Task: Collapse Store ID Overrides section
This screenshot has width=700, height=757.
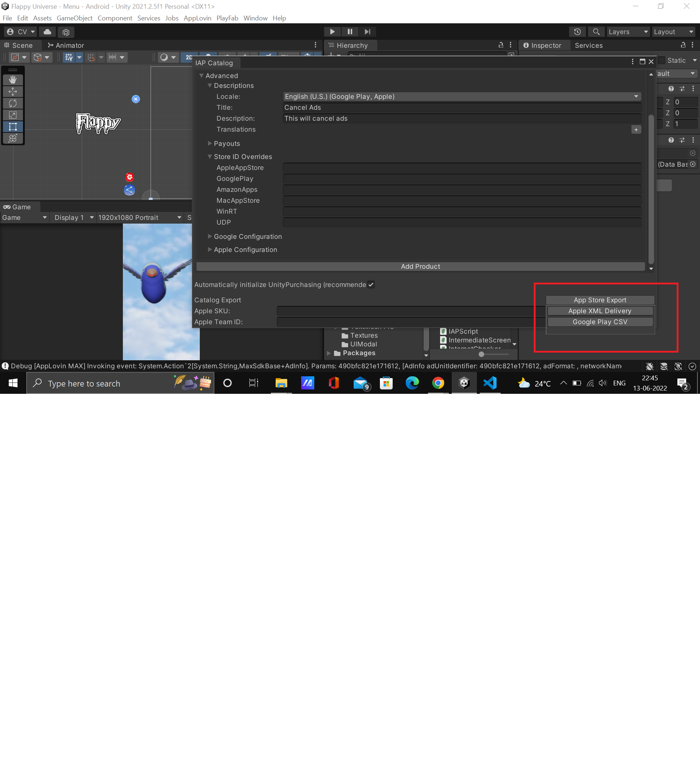Action: pos(210,156)
